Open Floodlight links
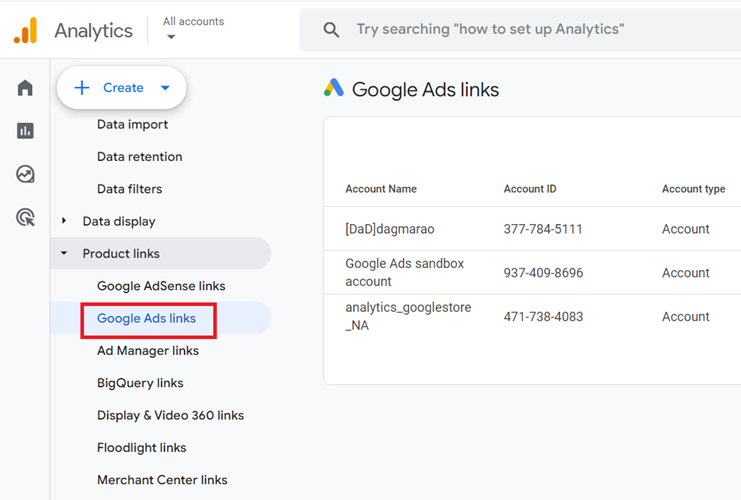Viewport: 741px width, 500px height. point(142,448)
